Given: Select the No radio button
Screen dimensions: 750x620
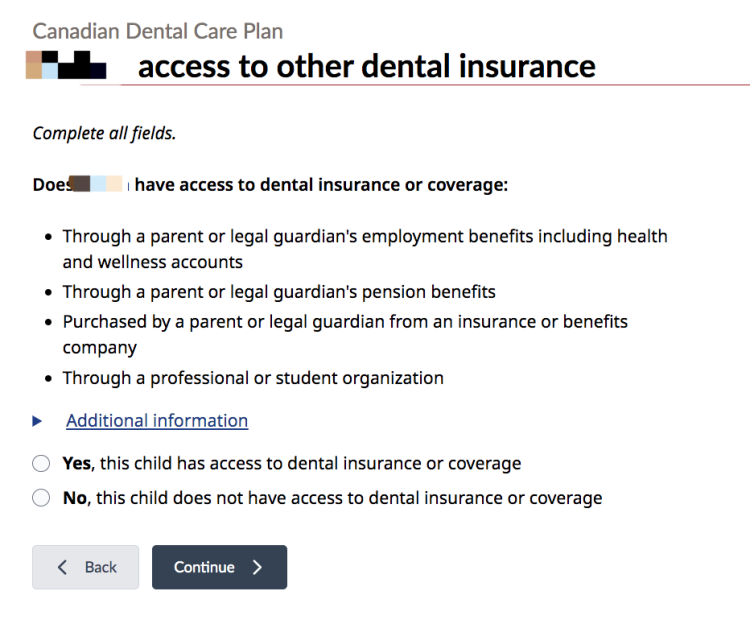Looking at the screenshot, I should [41, 498].
